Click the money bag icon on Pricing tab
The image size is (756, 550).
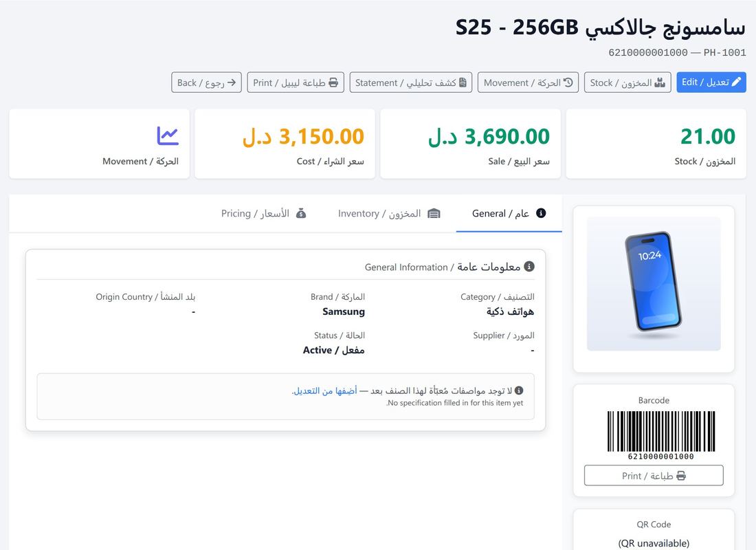[301, 213]
